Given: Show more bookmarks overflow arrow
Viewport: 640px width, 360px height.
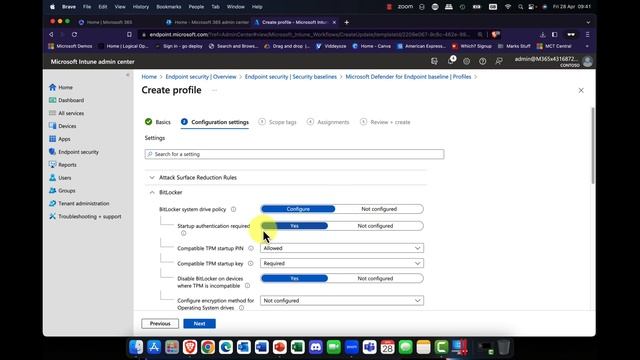Looking at the screenshot, I should tap(587, 47).
